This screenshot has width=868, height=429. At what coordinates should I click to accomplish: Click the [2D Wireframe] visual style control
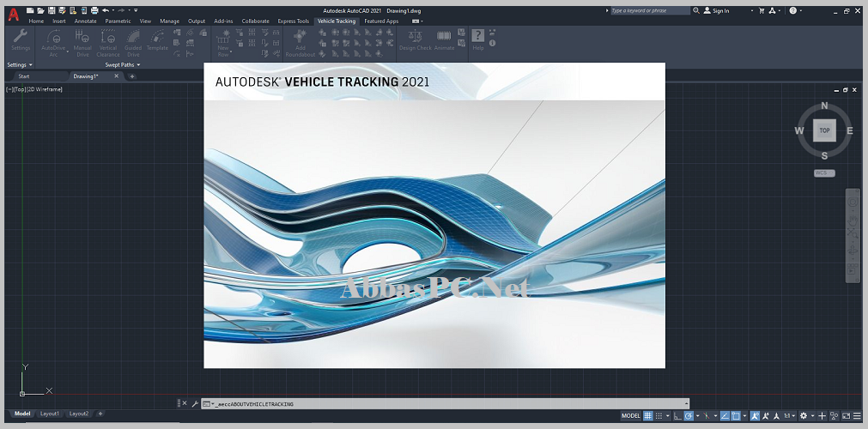point(45,89)
